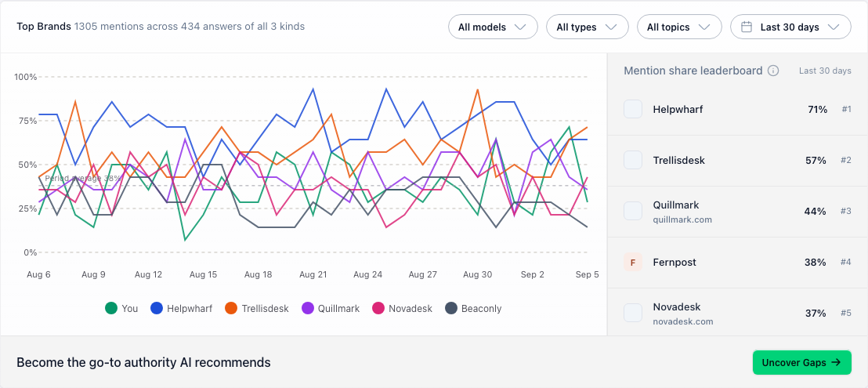The image size is (868, 388).
Task: Click the Helpwharf logo placeholder in leaderboard
Action: click(x=633, y=109)
